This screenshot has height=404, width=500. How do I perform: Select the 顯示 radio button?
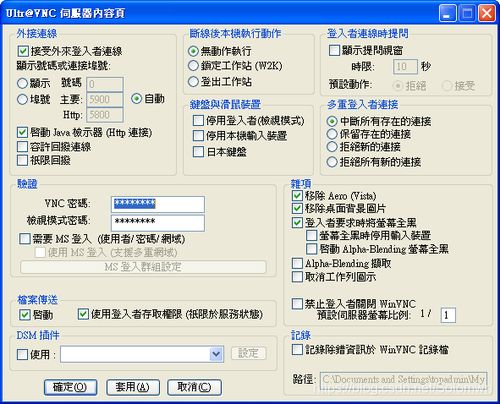click(22, 83)
